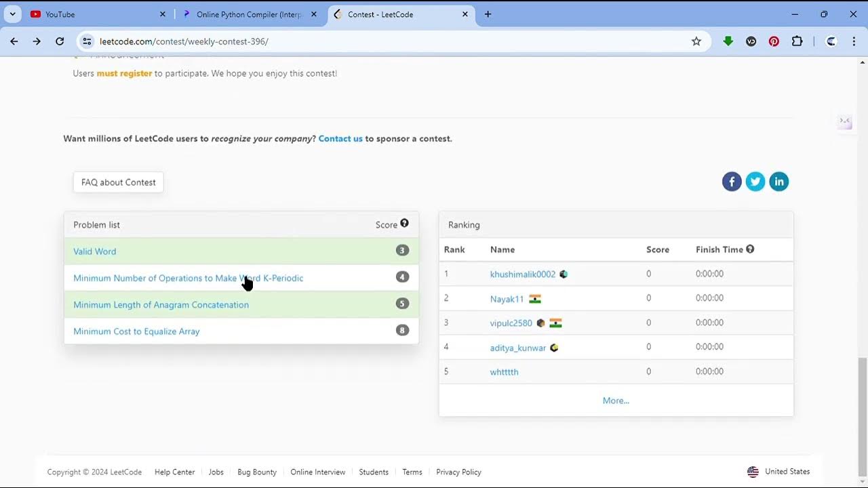
Task: Reload the LeetCode contest page
Action: pos(60,41)
